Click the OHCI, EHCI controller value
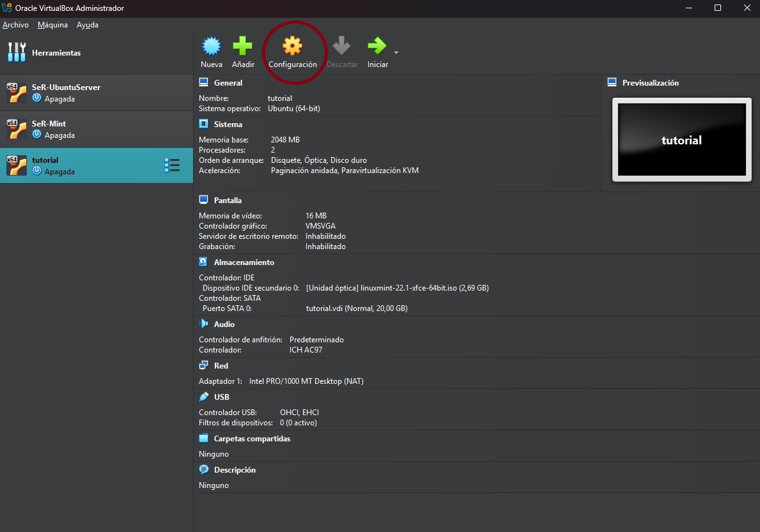Screen dimensions: 760x532 [x=300, y=413]
